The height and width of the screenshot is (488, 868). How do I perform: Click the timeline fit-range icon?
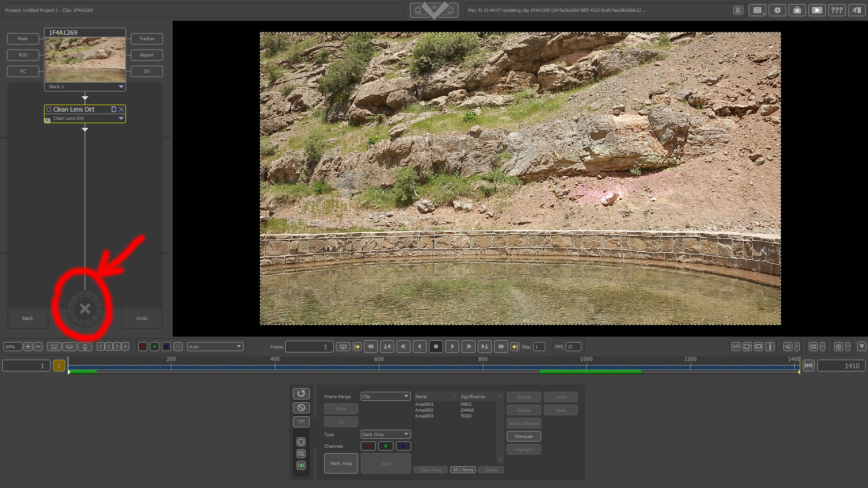tap(809, 366)
